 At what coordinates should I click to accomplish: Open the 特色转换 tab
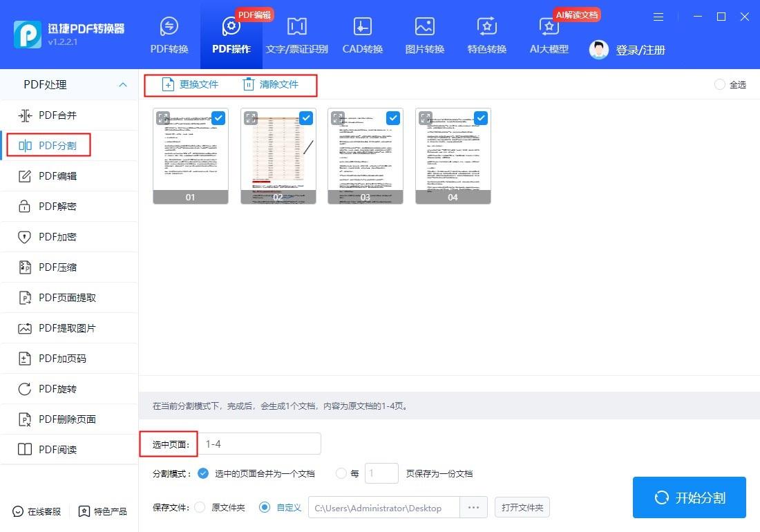coord(486,35)
